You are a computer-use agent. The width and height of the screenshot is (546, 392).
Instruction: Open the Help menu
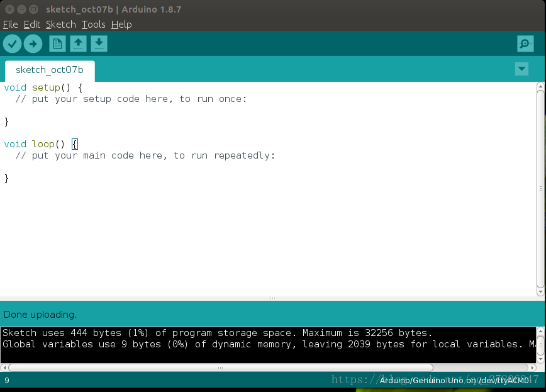121,25
